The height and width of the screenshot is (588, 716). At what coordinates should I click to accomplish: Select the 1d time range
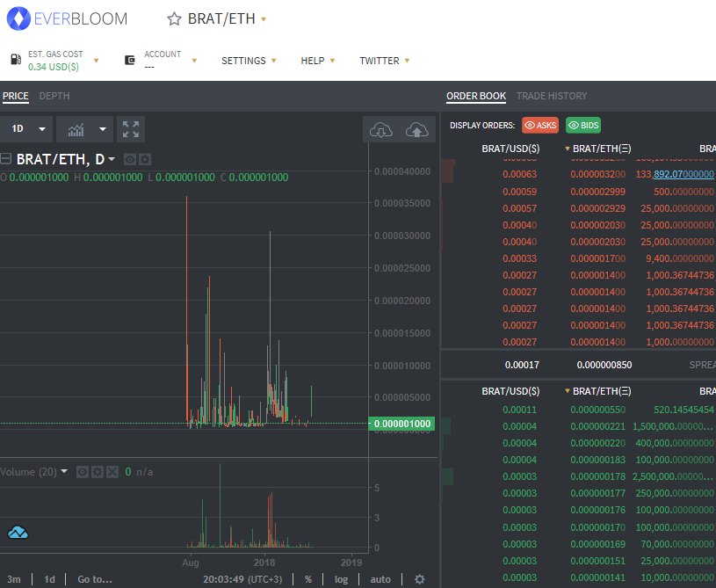pyautogui.click(x=49, y=579)
